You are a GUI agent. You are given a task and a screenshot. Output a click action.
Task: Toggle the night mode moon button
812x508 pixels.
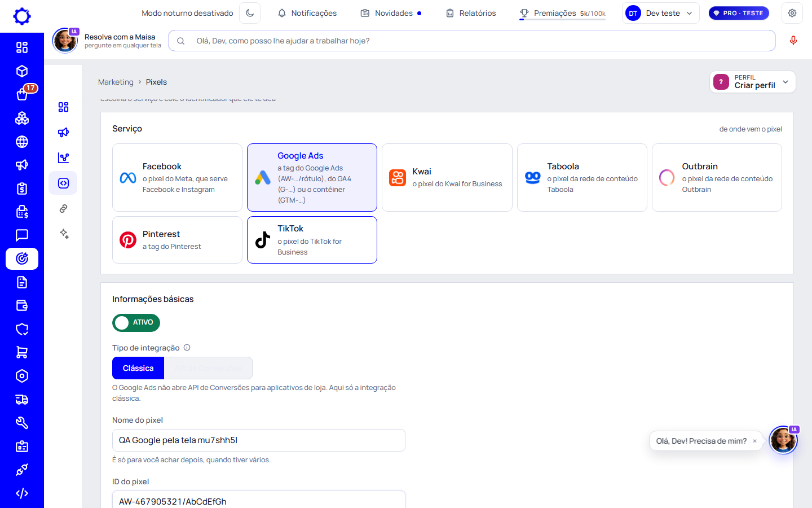point(250,13)
